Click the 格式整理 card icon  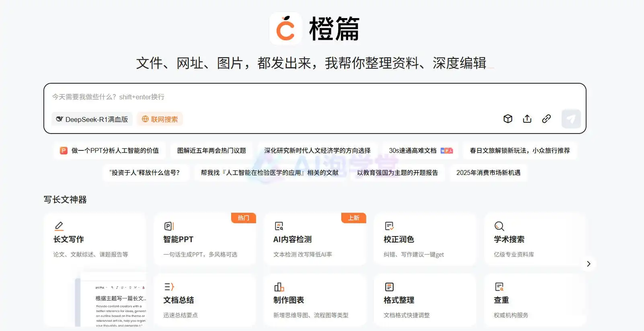[x=389, y=287]
